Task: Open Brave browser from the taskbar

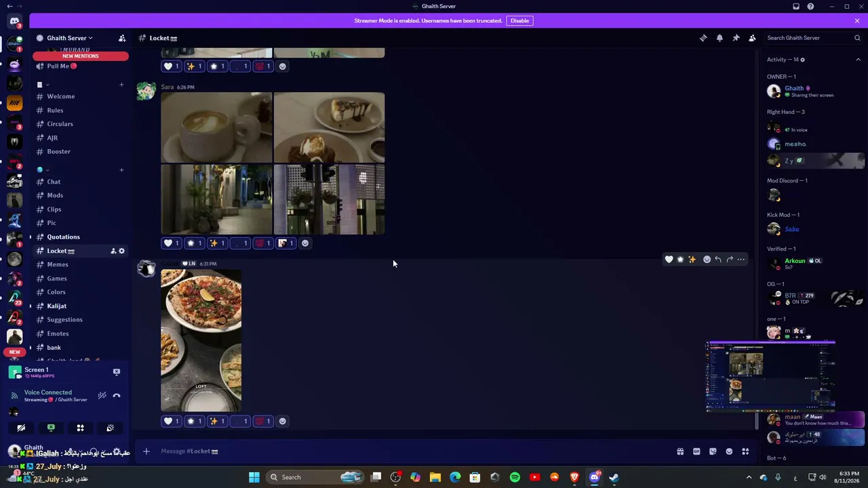Action: pyautogui.click(x=574, y=477)
